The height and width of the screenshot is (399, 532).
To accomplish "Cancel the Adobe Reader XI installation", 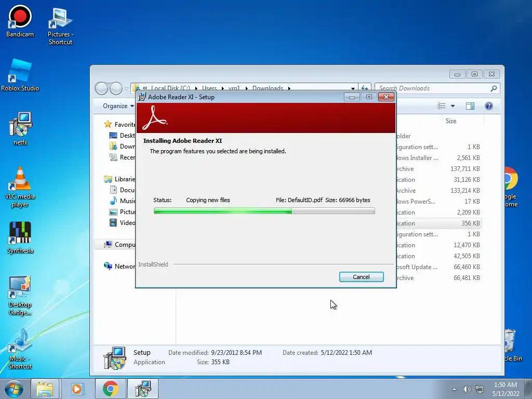I will click(362, 277).
